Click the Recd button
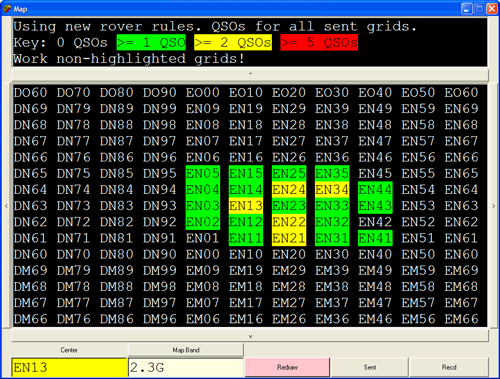This screenshot has height=379, width=500. pos(449,367)
